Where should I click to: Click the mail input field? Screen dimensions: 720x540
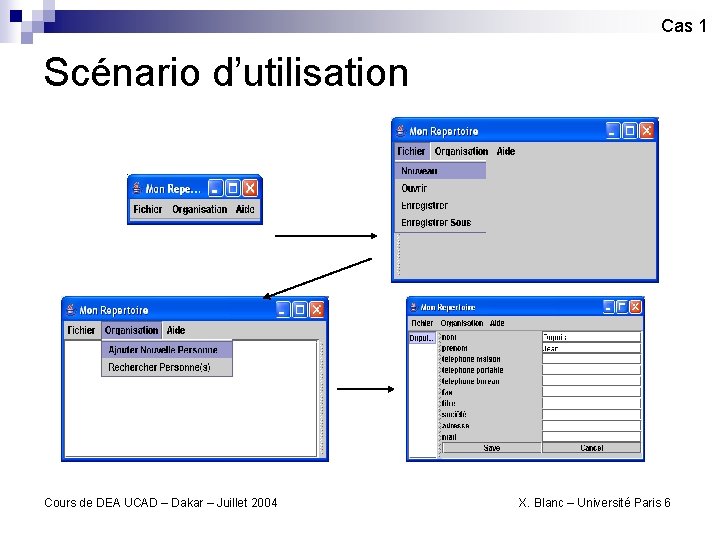(x=591, y=437)
